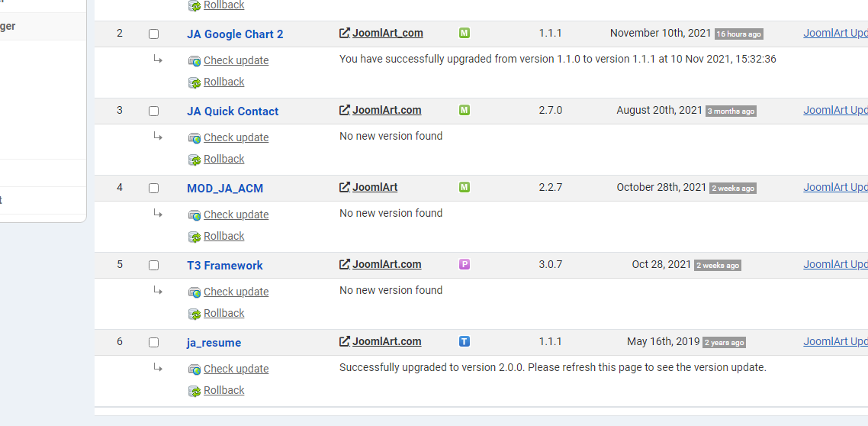Click the external link icon beside JoomlArt for MOD_JA_ACM
The image size is (868, 426).
pos(345,187)
